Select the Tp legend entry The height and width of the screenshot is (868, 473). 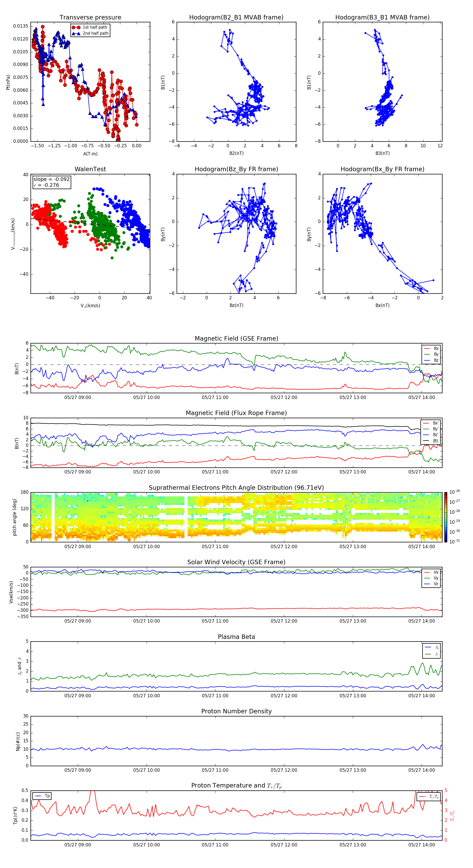click(x=42, y=796)
